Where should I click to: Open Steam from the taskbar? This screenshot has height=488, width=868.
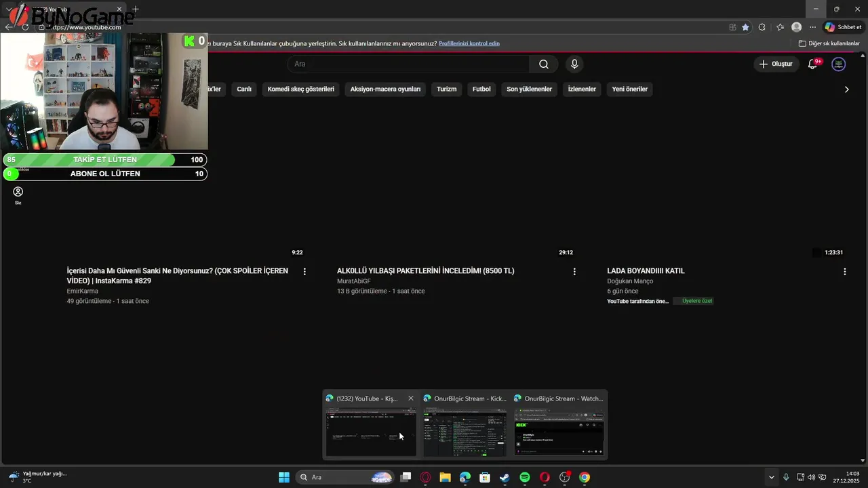point(505,477)
